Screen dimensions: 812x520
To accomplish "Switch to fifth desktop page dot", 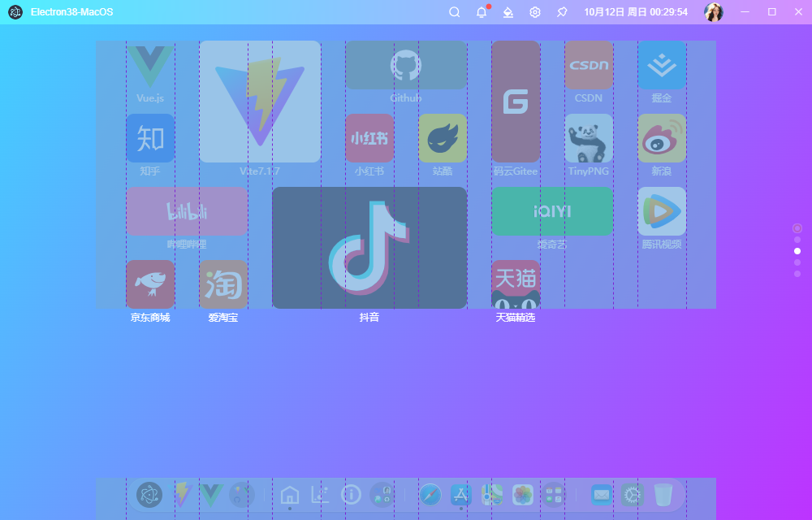I will click(x=797, y=274).
